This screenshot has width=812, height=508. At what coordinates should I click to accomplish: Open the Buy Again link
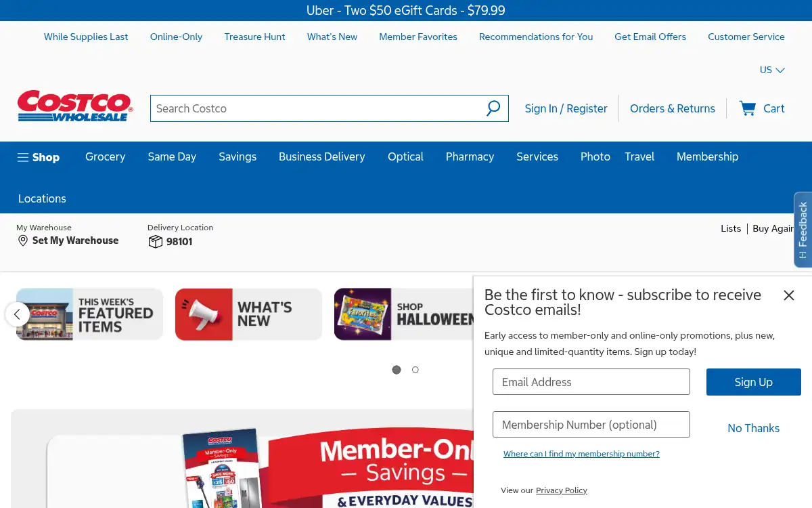pyautogui.click(x=773, y=228)
